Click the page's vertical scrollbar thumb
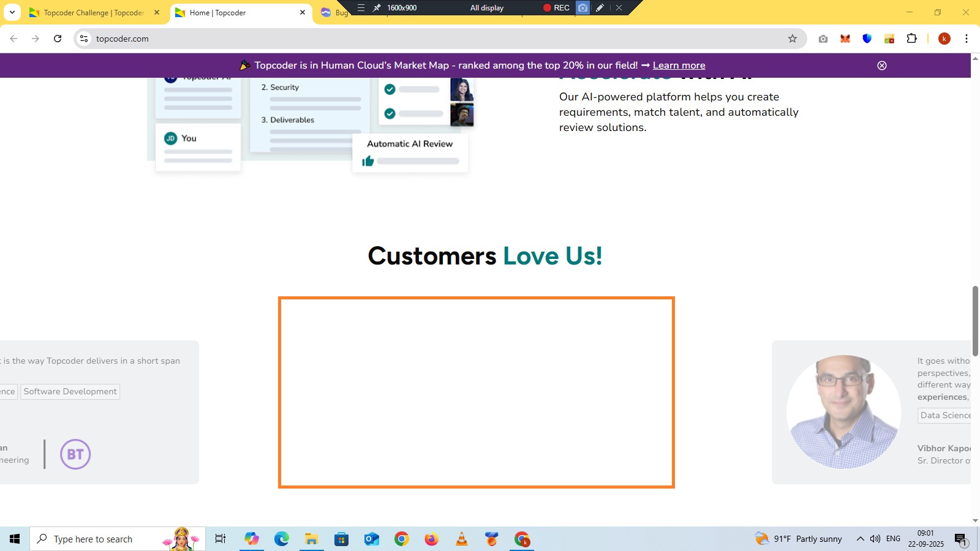Viewport: 980px width, 551px height. click(x=975, y=320)
